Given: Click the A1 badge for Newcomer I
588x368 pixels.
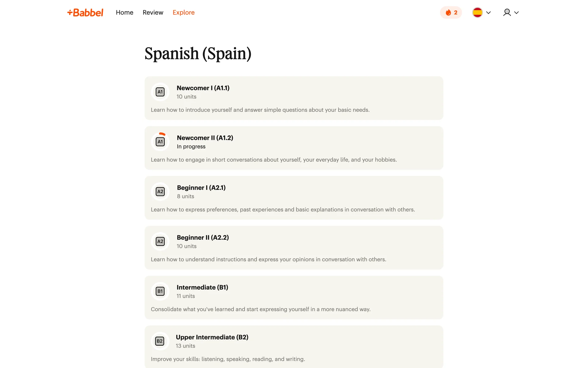Looking at the screenshot, I should point(160,92).
